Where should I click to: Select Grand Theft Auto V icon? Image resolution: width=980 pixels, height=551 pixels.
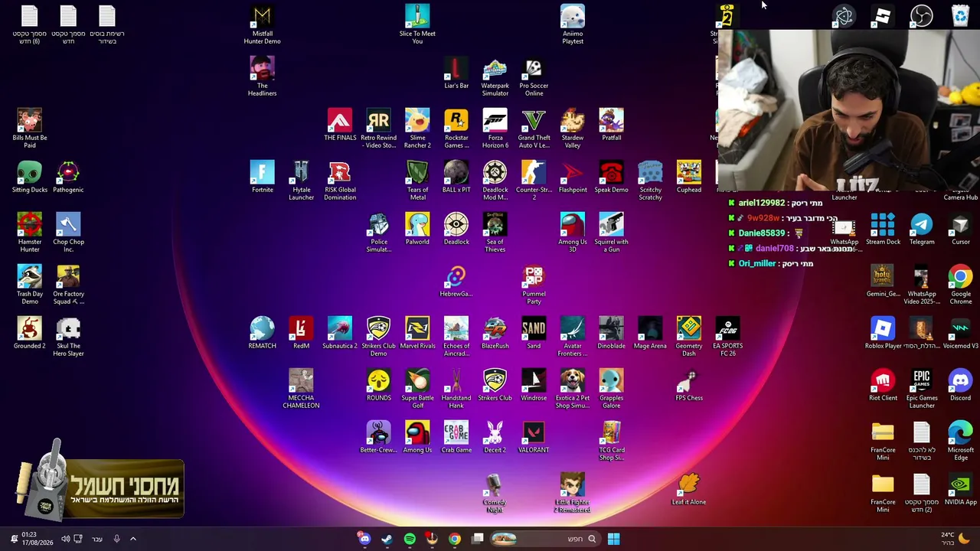coord(534,129)
